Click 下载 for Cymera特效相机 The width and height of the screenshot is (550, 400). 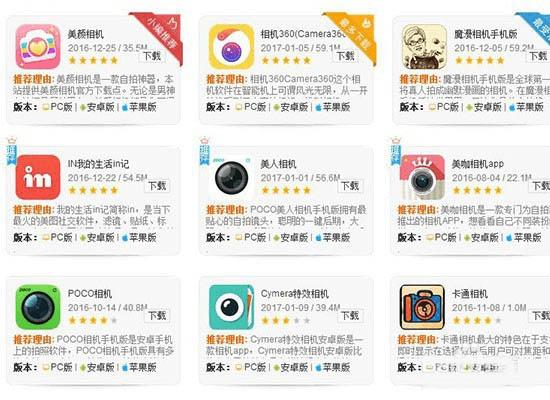pos(350,316)
